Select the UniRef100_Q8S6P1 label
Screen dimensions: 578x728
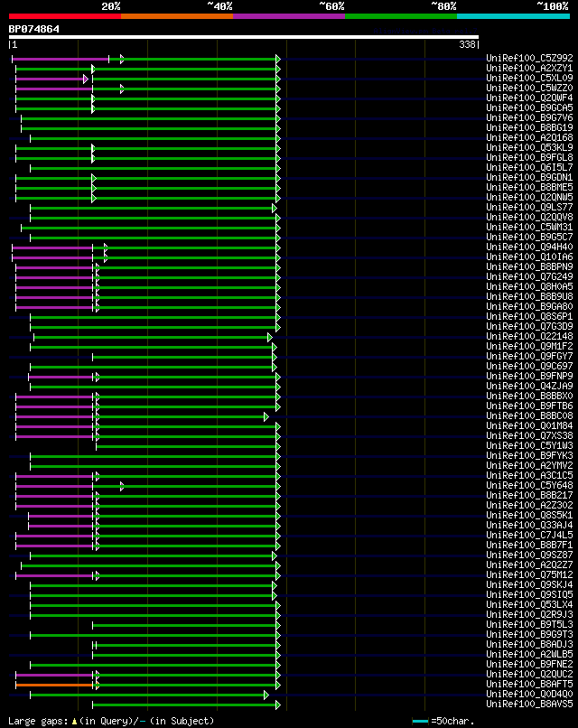tap(529, 317)
